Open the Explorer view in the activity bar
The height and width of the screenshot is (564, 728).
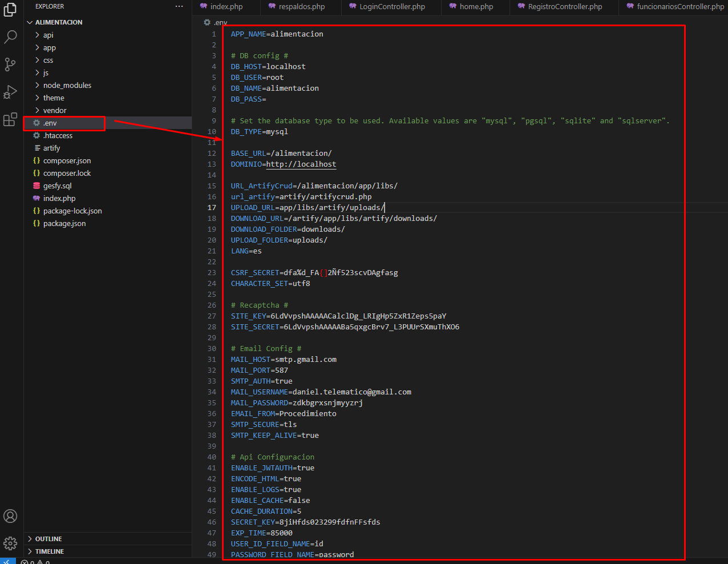pyautogui.click(x=10, y=9)
